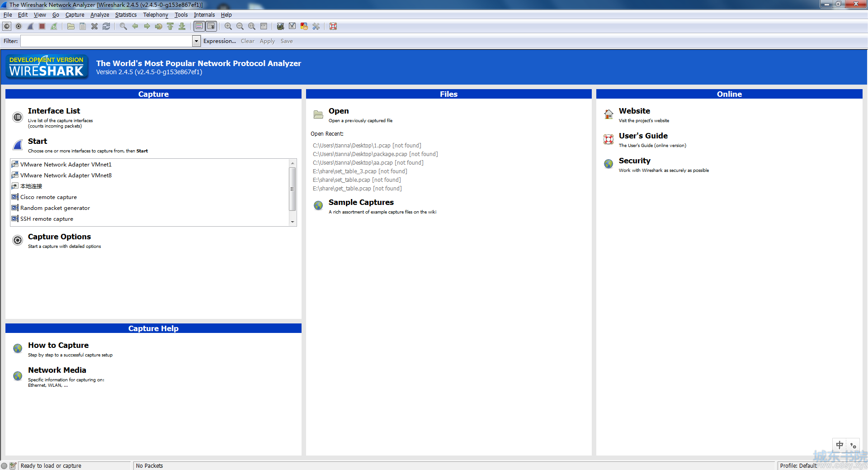The width and height of the screenshot is (868, 470).
Task: Edit capture filters from the toolbar
Action: (281, 26)
